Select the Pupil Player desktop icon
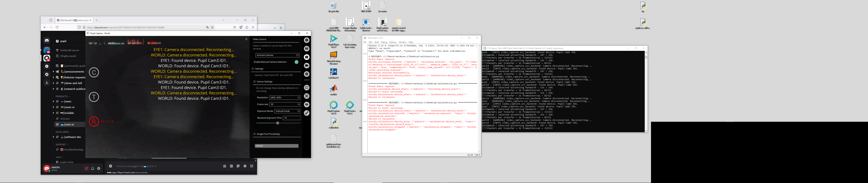The height and width of the screenshot is (183, 868). (x=333, y=41)
